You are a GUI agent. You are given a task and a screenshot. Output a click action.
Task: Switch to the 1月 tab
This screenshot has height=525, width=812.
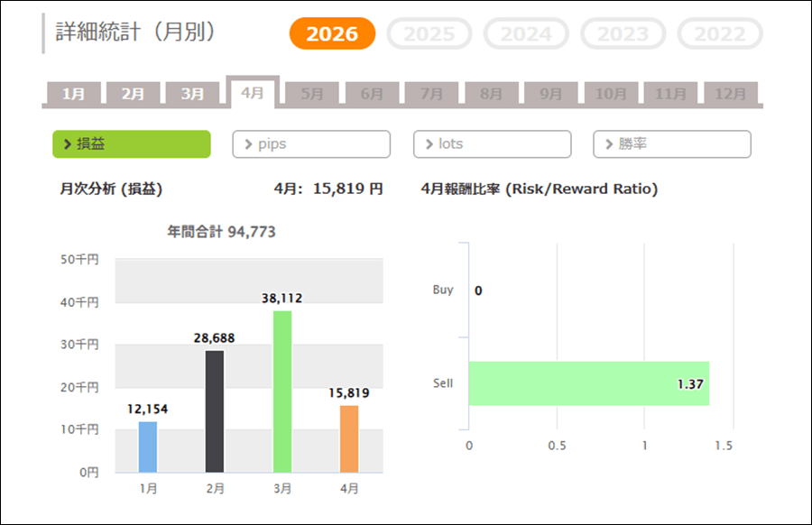pyautogui.click(x=74, y=94)
